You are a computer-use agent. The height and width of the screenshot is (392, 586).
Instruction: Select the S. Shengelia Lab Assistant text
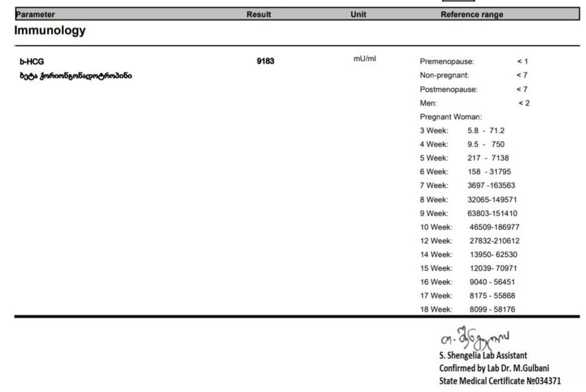[x=483, y=355]
